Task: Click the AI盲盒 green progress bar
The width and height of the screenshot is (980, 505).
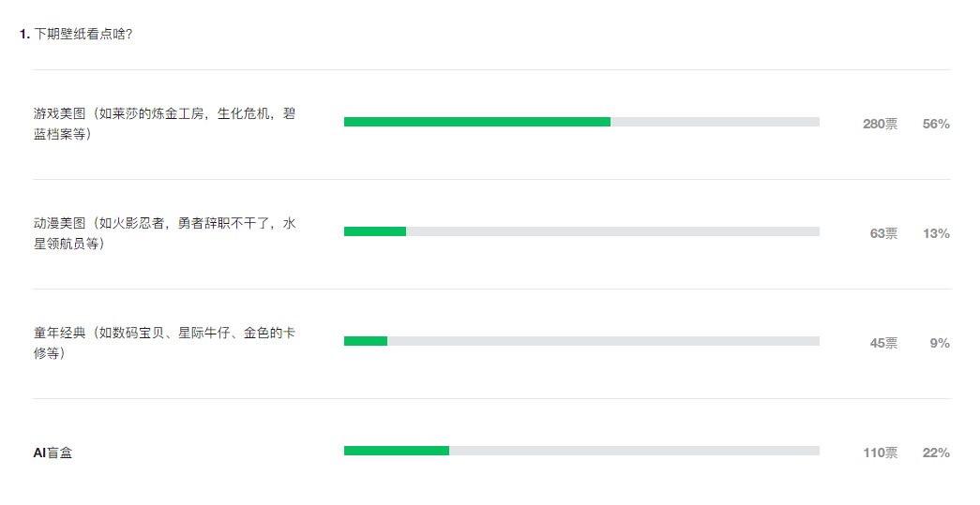Action: [397, 451]
